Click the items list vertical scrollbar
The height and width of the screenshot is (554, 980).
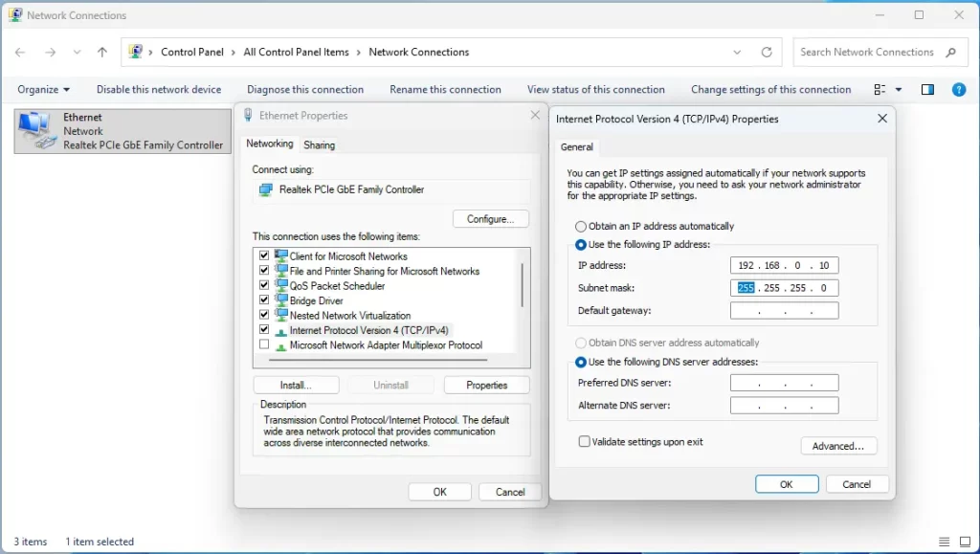[x=522, y=285]
